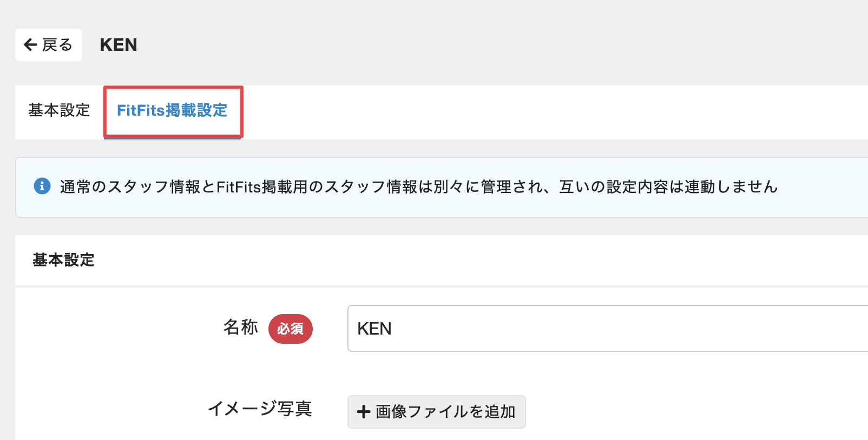Click the blue underline beneath active tab
Screen dimensions: 868x440
tap(172, 138)
